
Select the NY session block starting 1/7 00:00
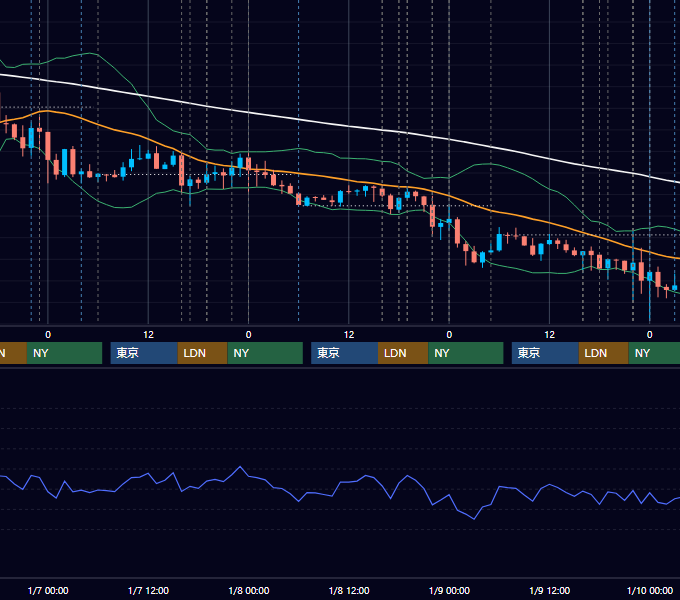[x=64, y=353]
